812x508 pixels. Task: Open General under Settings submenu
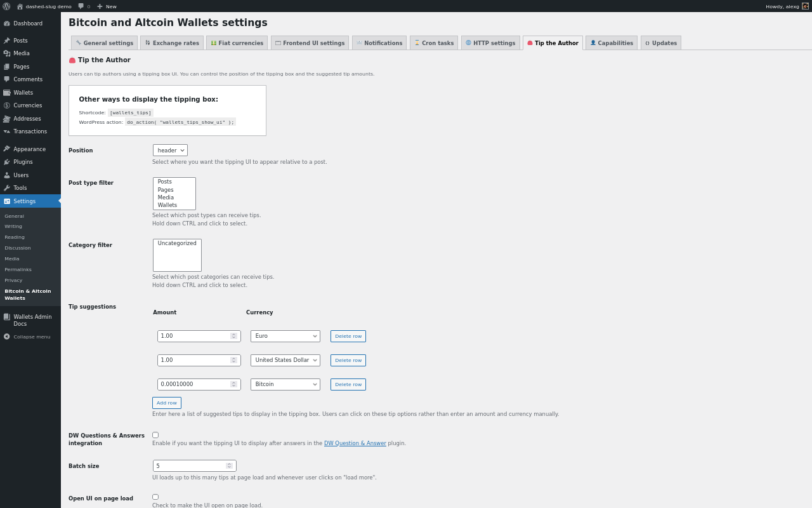[14, 216]
